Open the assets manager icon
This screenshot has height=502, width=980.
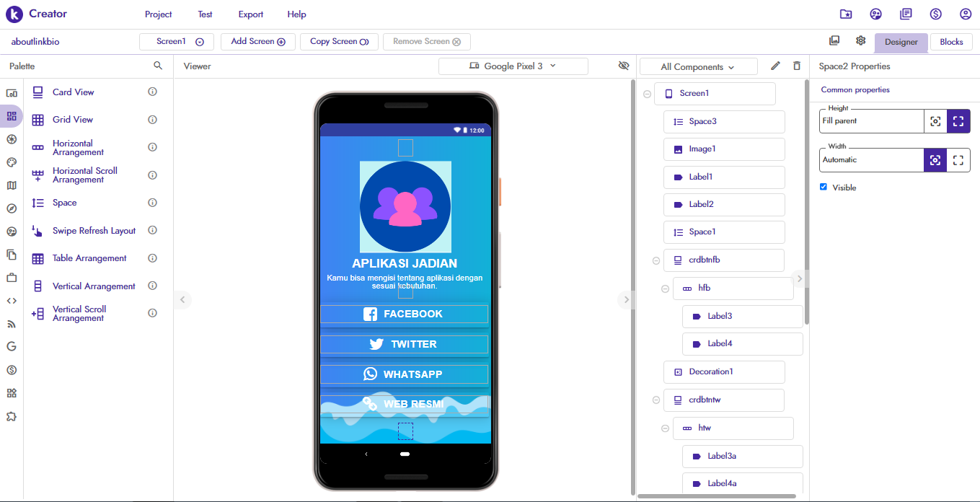[x=834, y=41]
